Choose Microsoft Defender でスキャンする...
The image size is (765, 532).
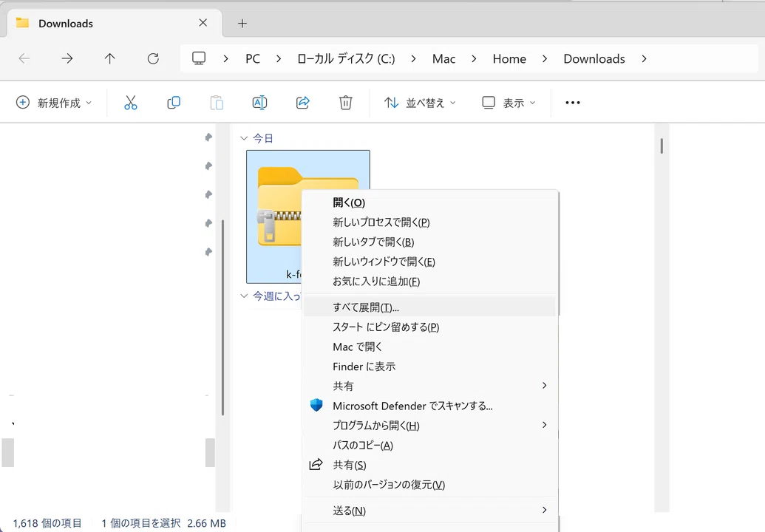point(429,406)
